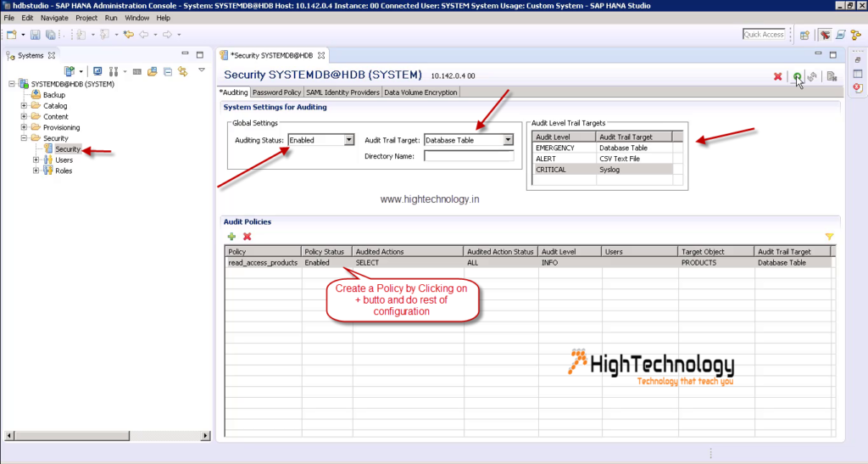Switch to the Password Policy tab
Image resolution: width=868 pixels, height=464 pixels.
pos(277,92)
